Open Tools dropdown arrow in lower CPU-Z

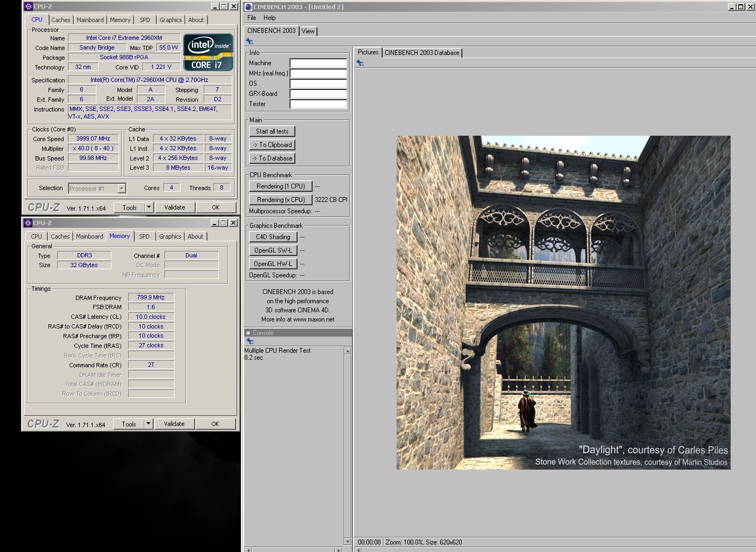coord(148,424)
